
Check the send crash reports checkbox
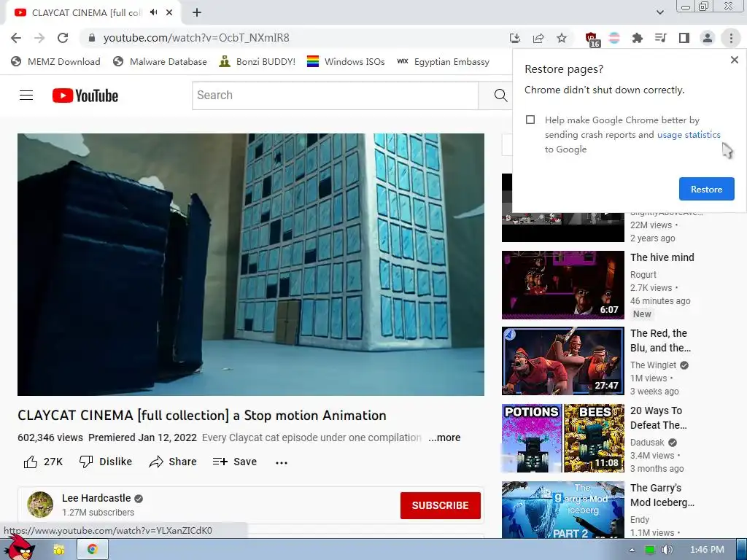[x=530, y=120]
